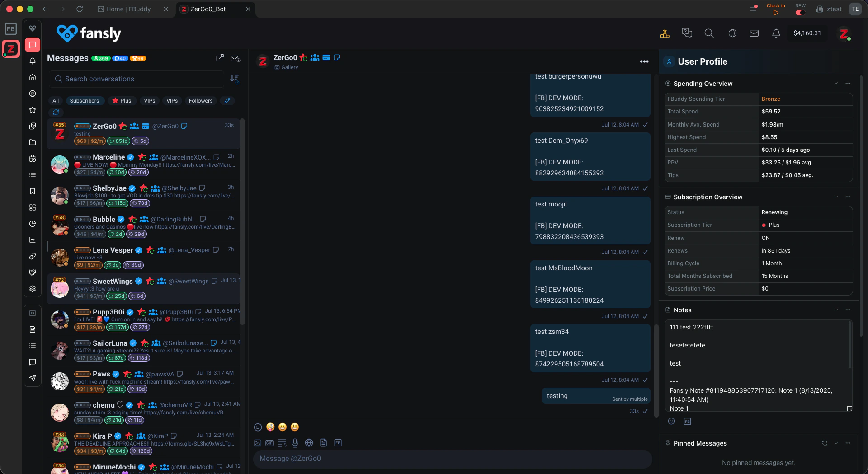Collapse the Notes section
The width and height of the screenshot is (868, 474).
(x=836, y=310)
